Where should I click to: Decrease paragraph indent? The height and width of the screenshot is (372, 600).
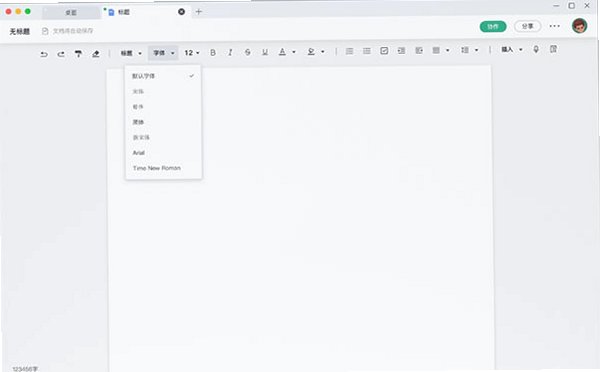[x=419, y=51]
